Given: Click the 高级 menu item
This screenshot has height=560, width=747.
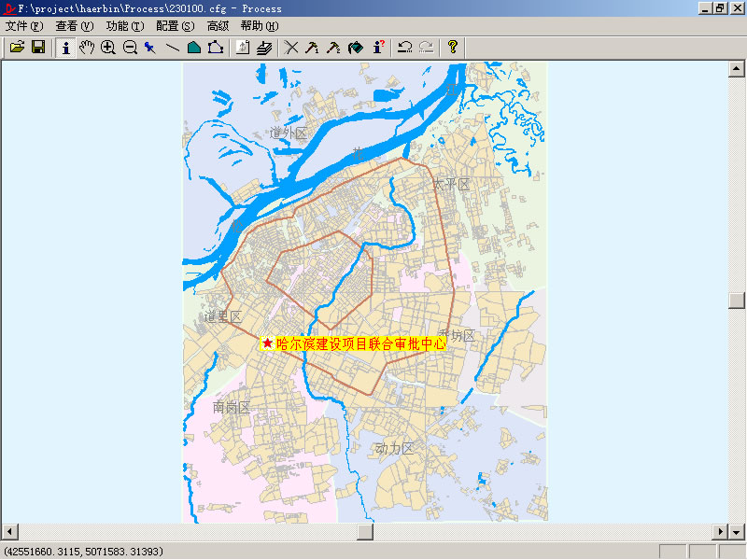Looking at the screenshot, I should 218,26.
